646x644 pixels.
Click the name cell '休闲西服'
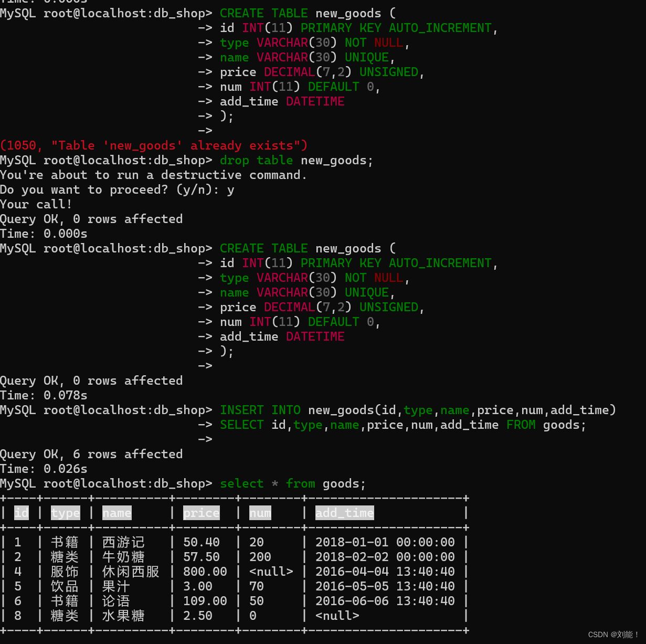(x=131, y=572)
